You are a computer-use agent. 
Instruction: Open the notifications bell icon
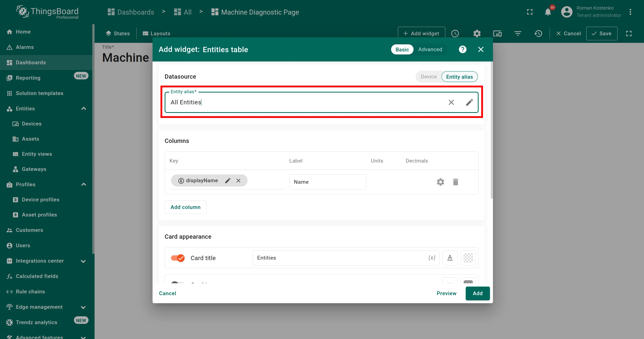click(x=548, y=12)
